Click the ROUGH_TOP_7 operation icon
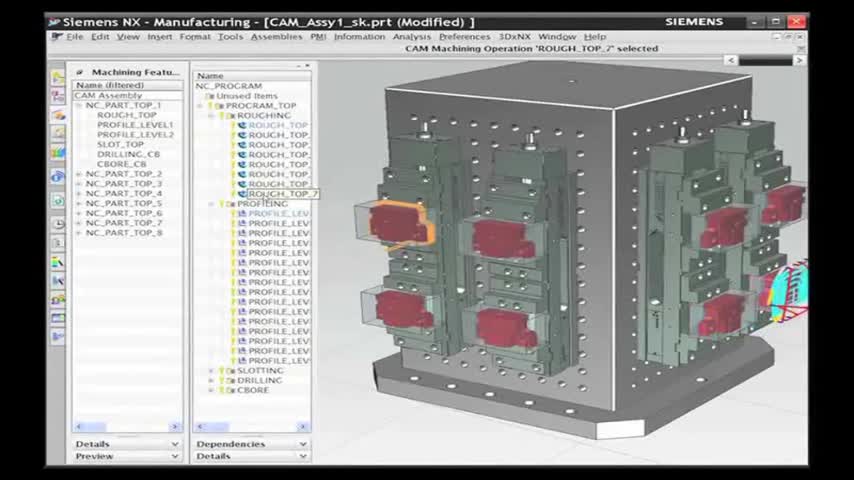This screenshot has width=854, height=480. 242,194
